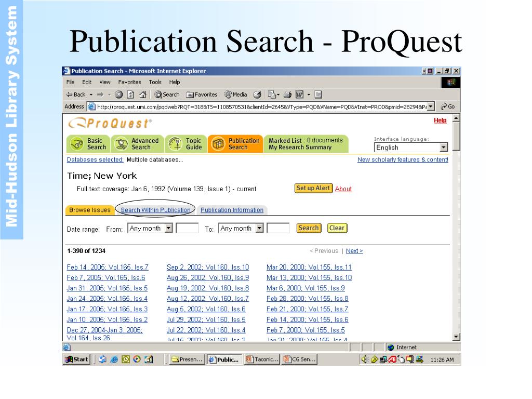Open issue Feb 28, 2000 Vol.155 Iss.8
Image resolution: width=532 pixels, height=399 pixels.
tap(308, 299)
